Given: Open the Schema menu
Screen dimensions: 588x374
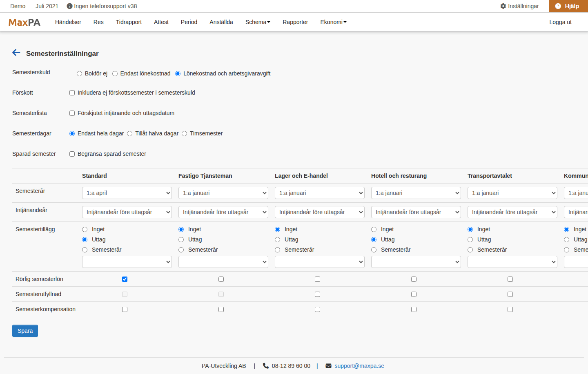Looking at the screenshot, I should (258, 22).
